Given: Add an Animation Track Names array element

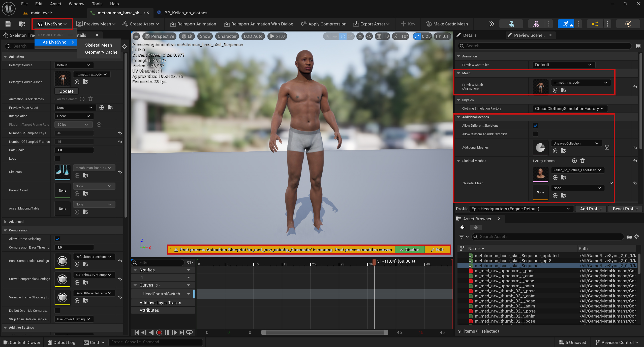Looking at the screenshot, I should pos(82,99).
